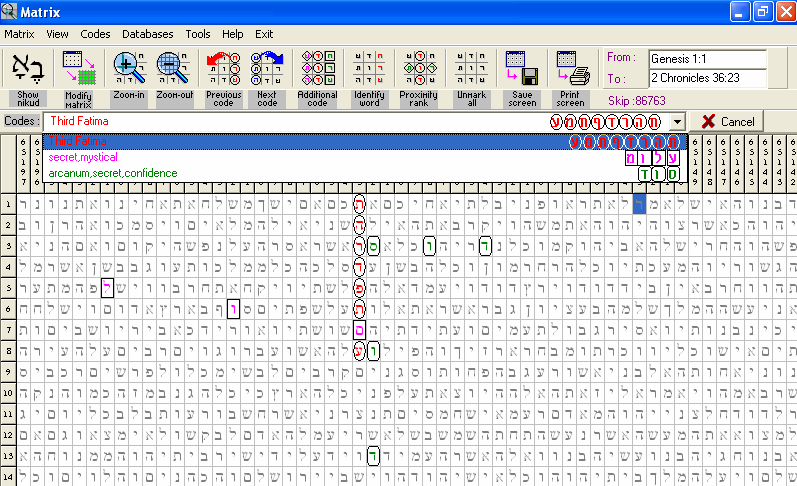
Task: Click the From field showing Genesis 1:1
Action: (x=706, y=58)
